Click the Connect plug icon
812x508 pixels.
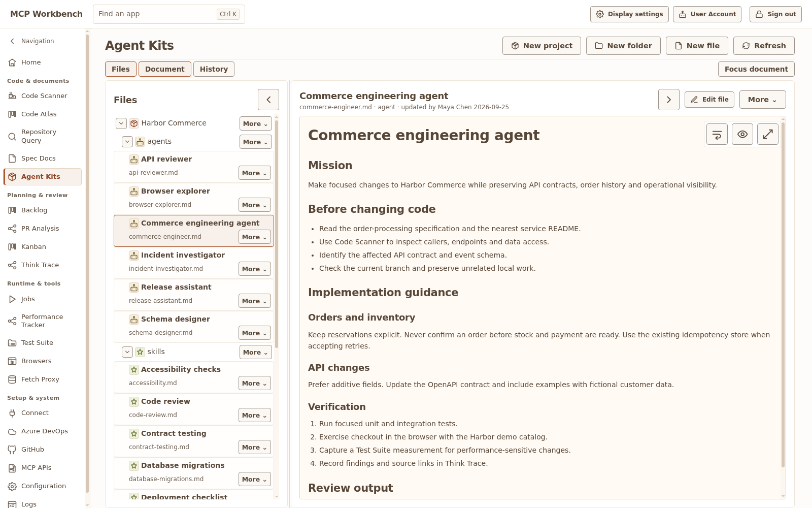[12, 413]
